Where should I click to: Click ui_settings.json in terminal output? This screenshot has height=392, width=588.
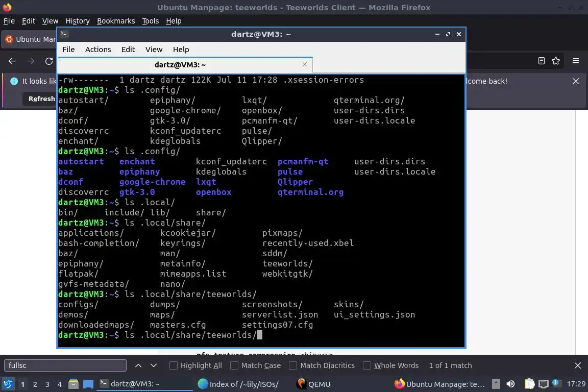point(374,315)
